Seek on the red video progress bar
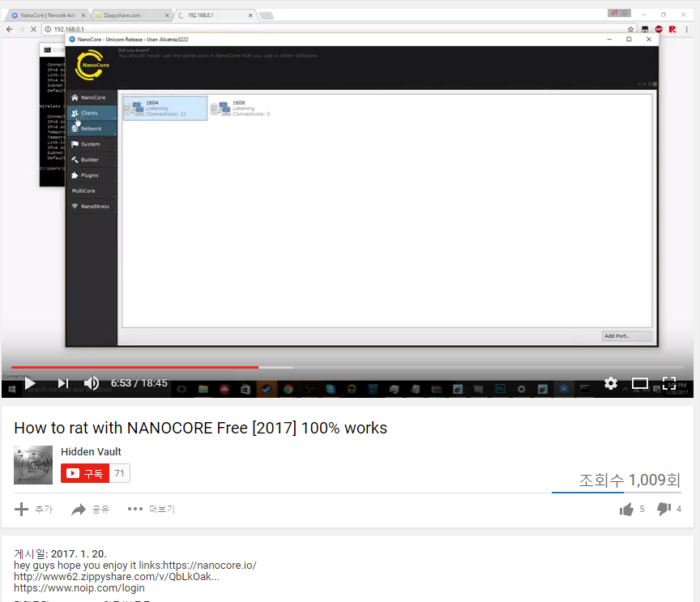 tap(134, 367)
